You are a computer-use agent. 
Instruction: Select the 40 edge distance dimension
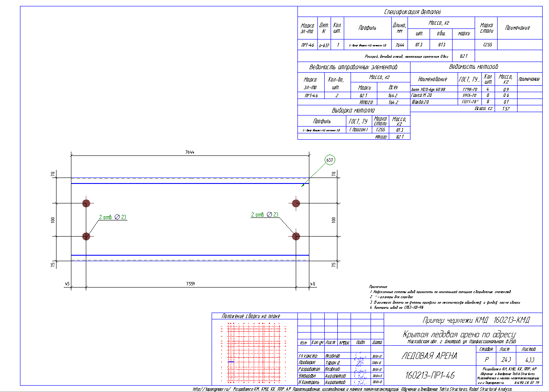[x=313, y=284]
